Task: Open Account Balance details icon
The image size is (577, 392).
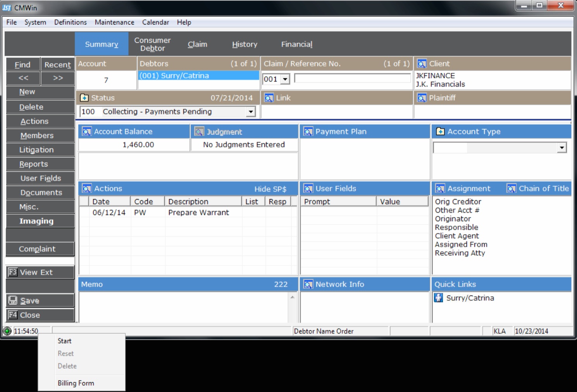Action: [x=87, y=132]
